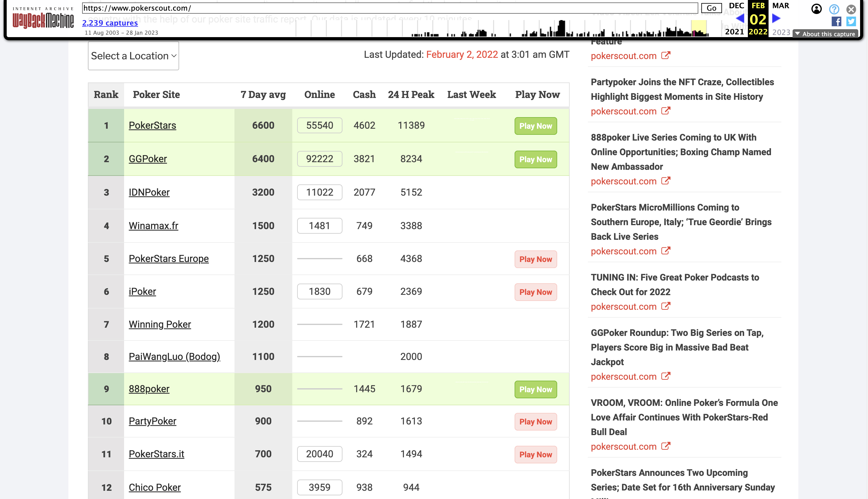The height and width of the screenshot is (499, 868).
Task: Click IDNPoker online count 11022
Action: [x=319, y=193]
